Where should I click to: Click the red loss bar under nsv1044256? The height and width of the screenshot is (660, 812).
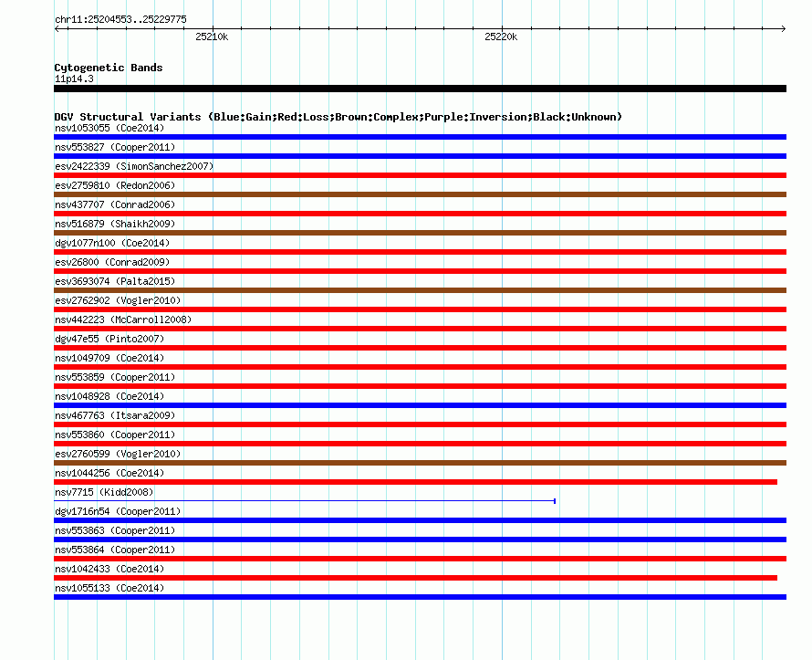(x=415, y=482)
